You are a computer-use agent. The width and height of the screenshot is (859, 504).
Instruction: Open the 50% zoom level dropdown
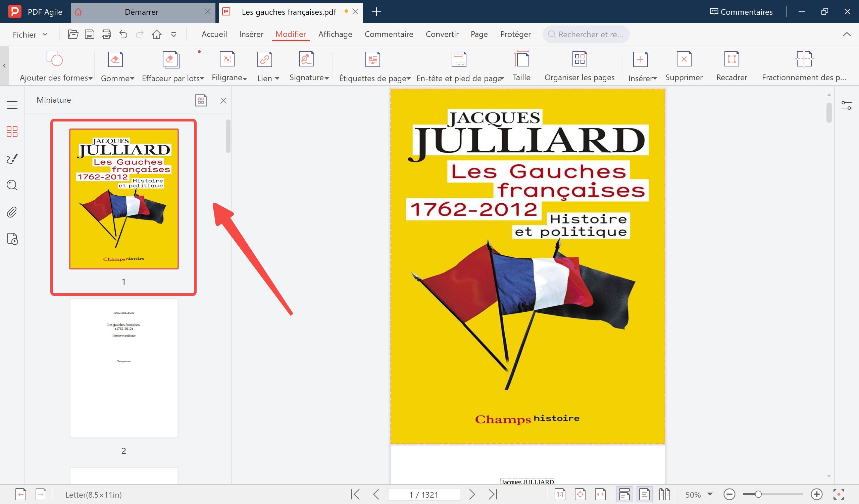[x=710, y=494]
